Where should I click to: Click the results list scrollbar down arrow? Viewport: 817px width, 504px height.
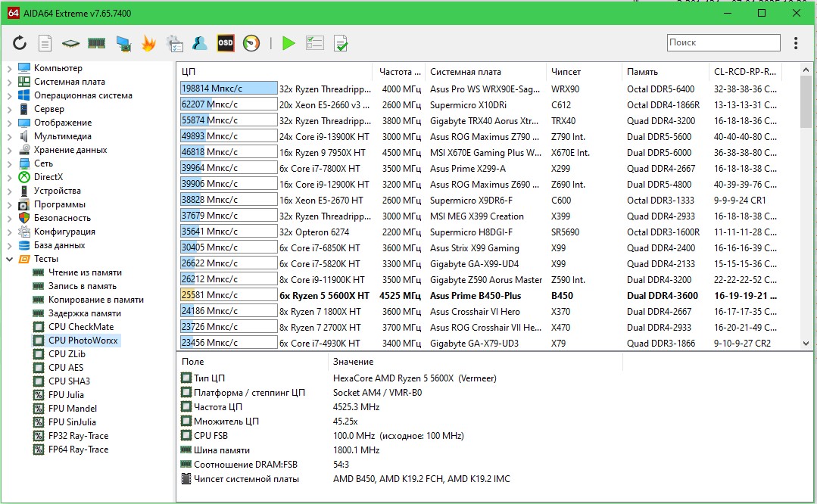806,344
